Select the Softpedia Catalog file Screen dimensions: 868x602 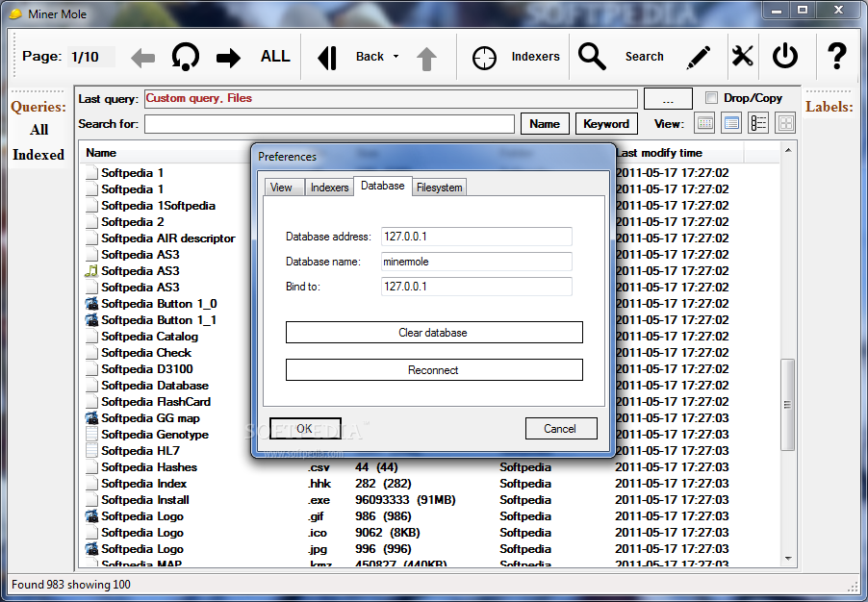click(x=149, y=337)
